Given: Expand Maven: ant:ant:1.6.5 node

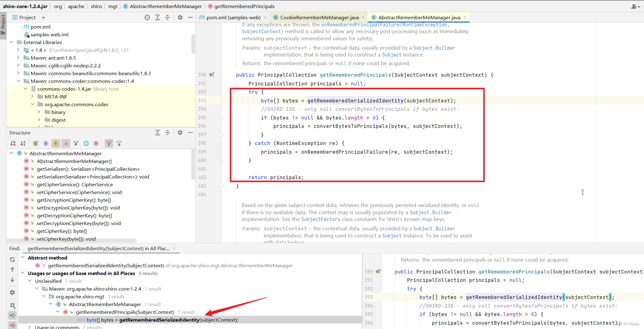Looking at the screenshot, I should 18,58.
